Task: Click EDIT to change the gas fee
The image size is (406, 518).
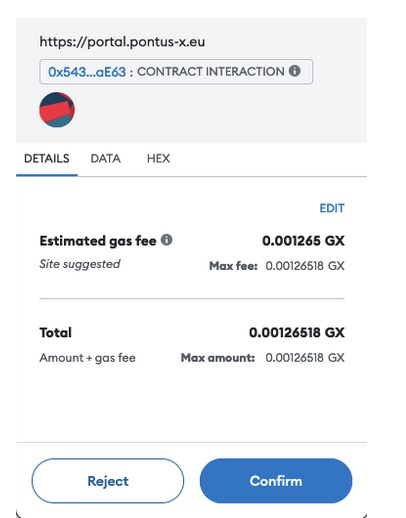Action: click(x=332, y=208)
